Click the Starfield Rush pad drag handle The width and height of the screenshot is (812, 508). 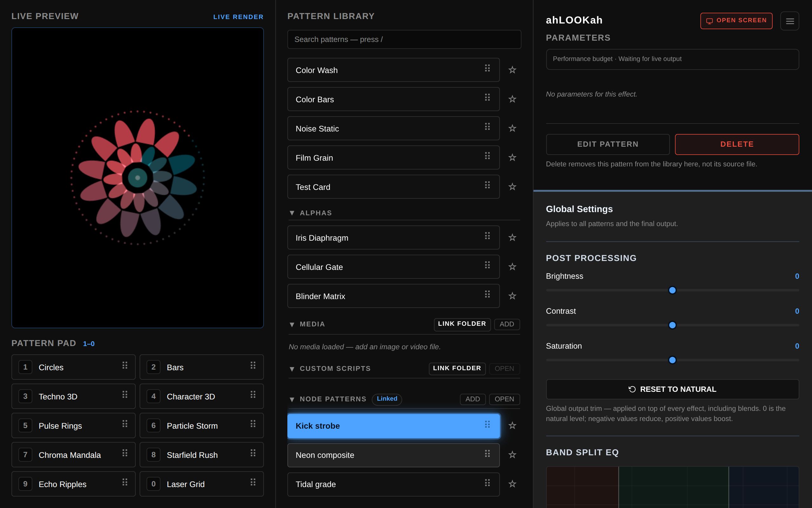[x=253, y=453]
